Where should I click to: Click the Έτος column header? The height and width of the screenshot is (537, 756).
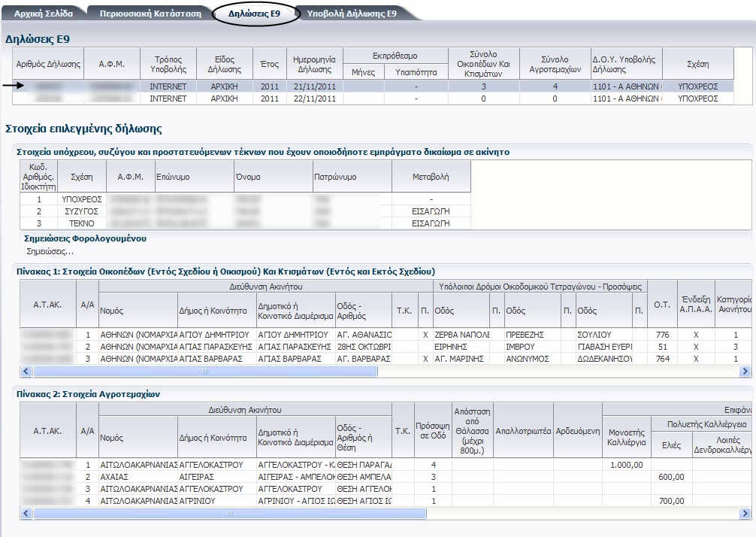(269, 64)
